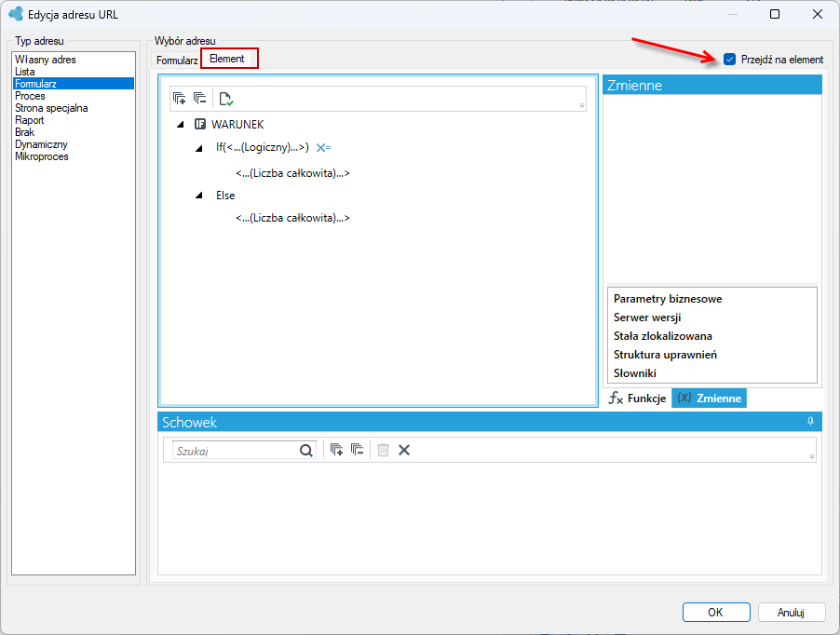
Task: Confirm with the OK button
Action: [716, 612]
